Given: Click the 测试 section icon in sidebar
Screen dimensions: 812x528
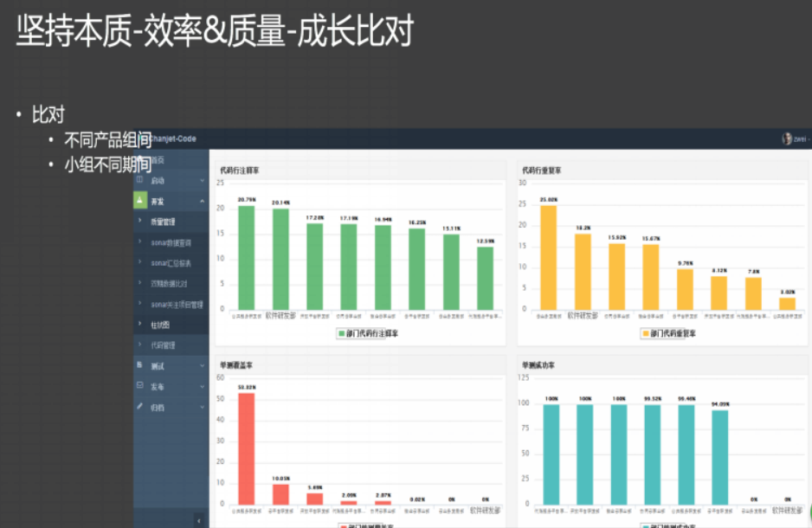Looking at the screenshot, I should (139, 365).
